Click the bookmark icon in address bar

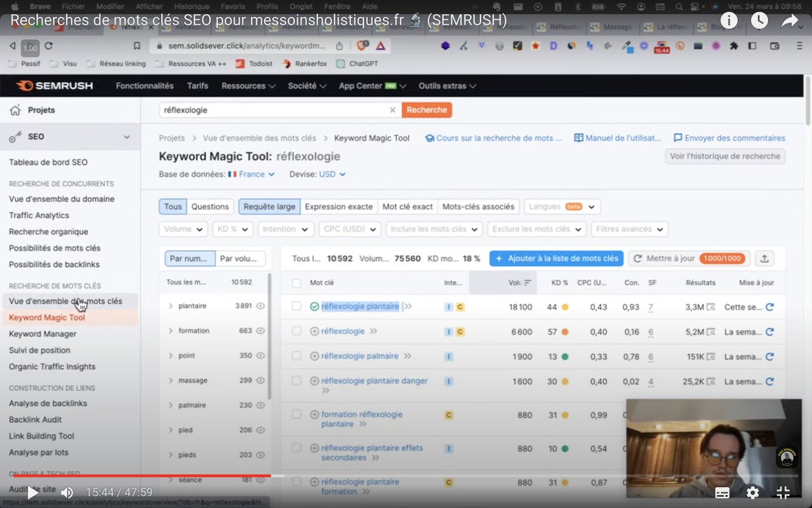click(137, 46)
